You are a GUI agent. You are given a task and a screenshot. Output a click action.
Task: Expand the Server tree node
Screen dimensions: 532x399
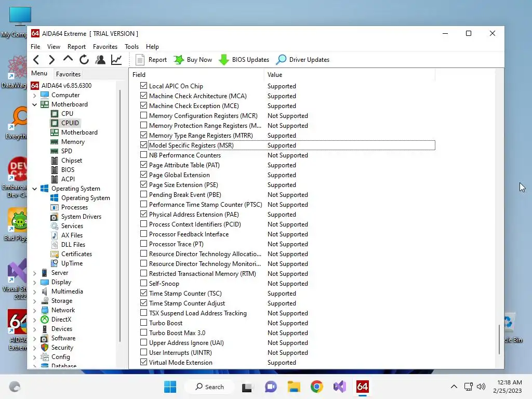pos(35,273)
